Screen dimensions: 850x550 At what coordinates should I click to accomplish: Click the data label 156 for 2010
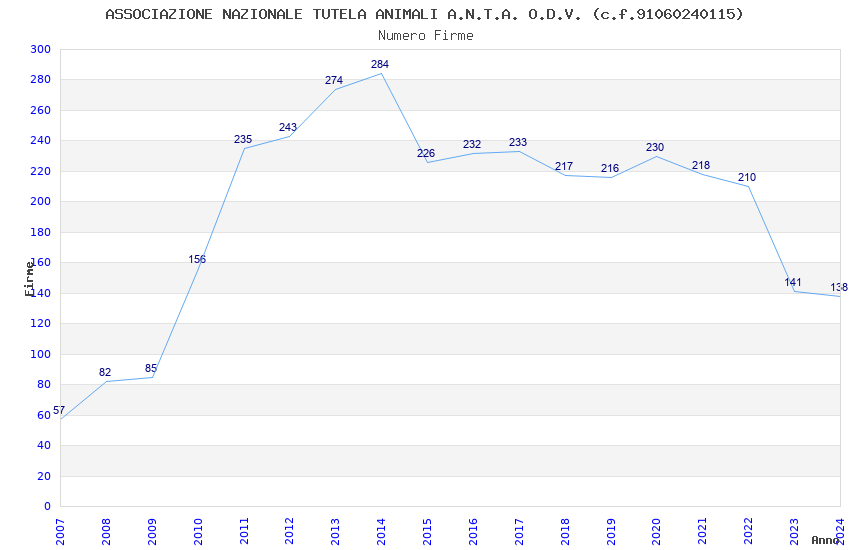[197, 259]
